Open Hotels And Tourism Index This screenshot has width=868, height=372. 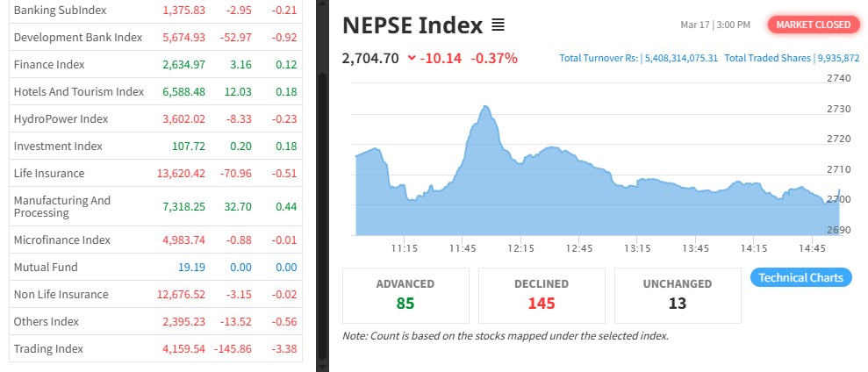click(x=78, y=91)
